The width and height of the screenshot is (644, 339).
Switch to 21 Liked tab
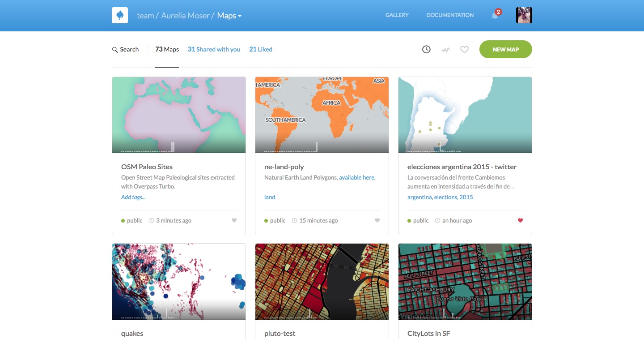pos(261,49)
